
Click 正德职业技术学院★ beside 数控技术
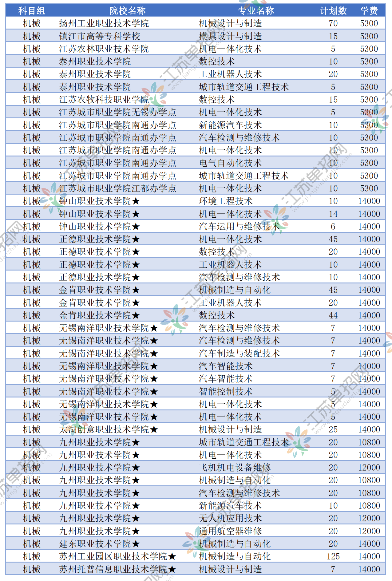tap(100, 252)
